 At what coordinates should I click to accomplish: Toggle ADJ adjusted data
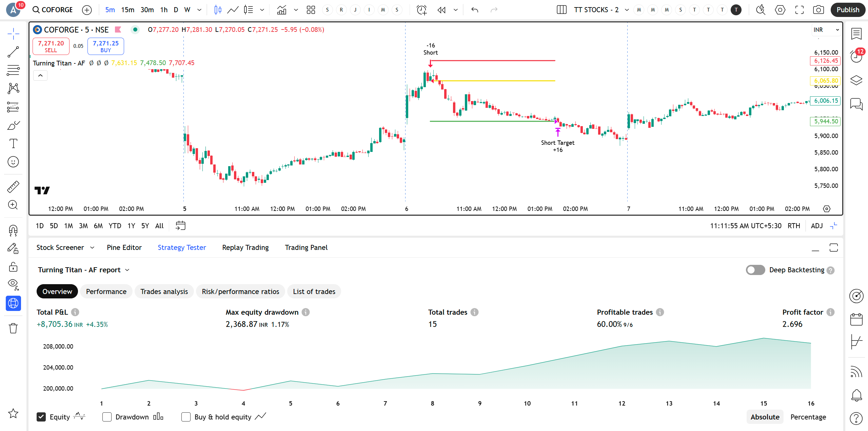click(817, 226)
